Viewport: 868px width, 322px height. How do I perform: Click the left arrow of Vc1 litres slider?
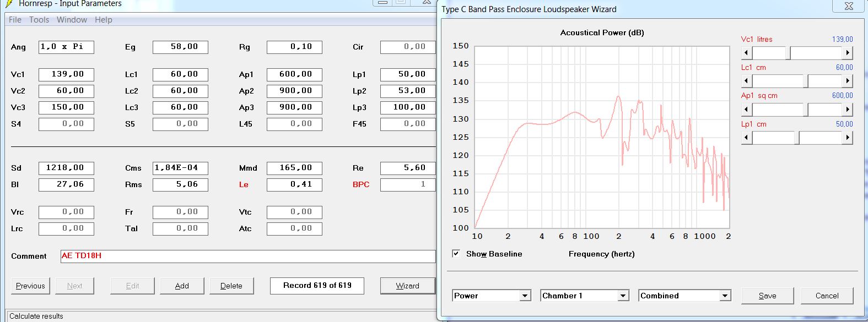747,53
